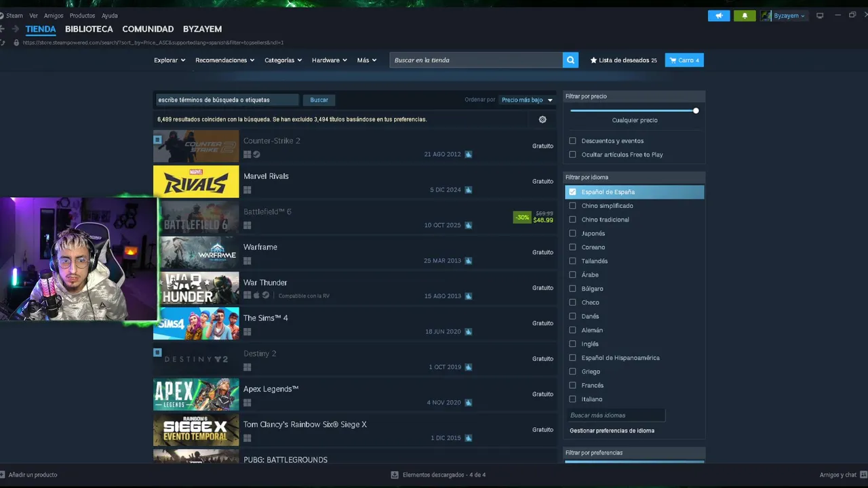Click the downloads icon in bottom bar

[x=395, y=475]
